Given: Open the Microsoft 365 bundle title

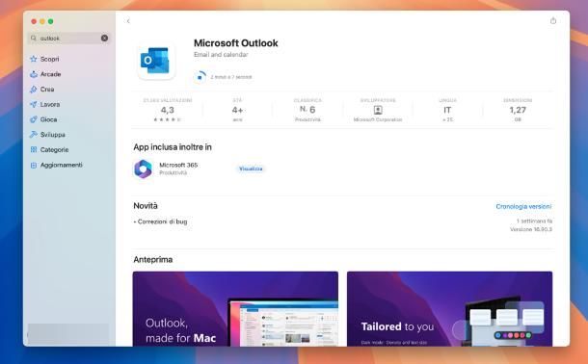Looking at the screenshot, I should 178,165.
